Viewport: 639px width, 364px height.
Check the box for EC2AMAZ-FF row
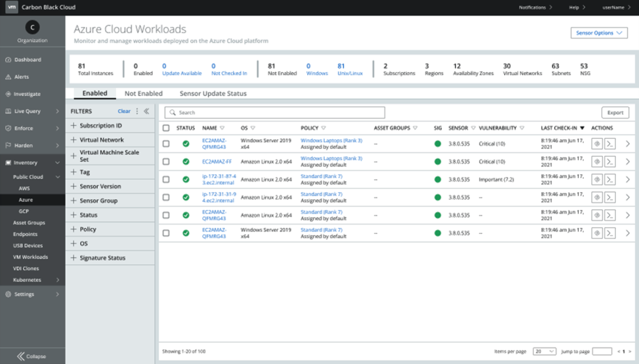166,161
